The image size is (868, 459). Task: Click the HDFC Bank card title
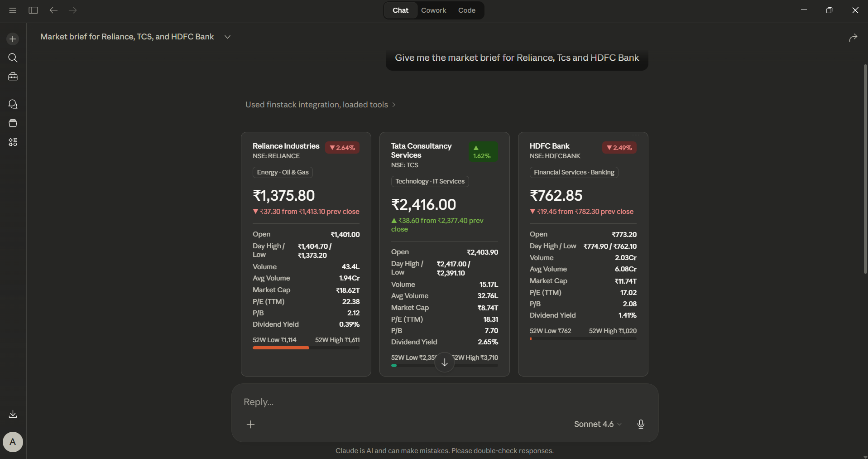549,146
